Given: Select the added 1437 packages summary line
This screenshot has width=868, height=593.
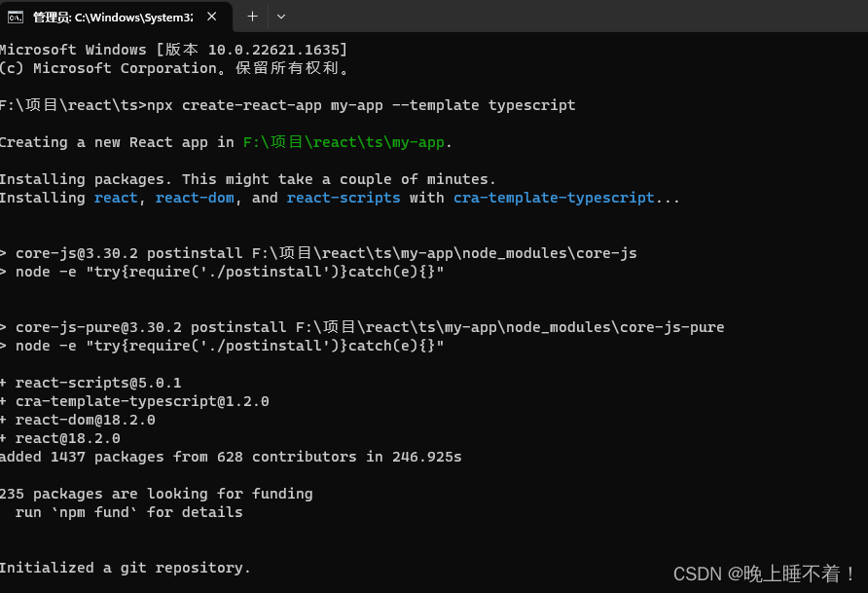Looking at the screenshot, I should click(x=230, y=456).
